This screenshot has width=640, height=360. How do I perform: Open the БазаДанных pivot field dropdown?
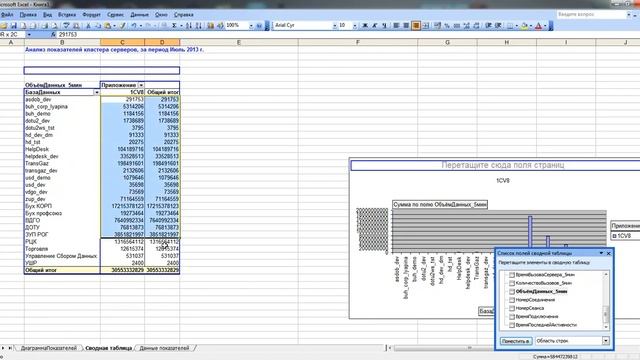pyautogui.click(x=97, y=92)
